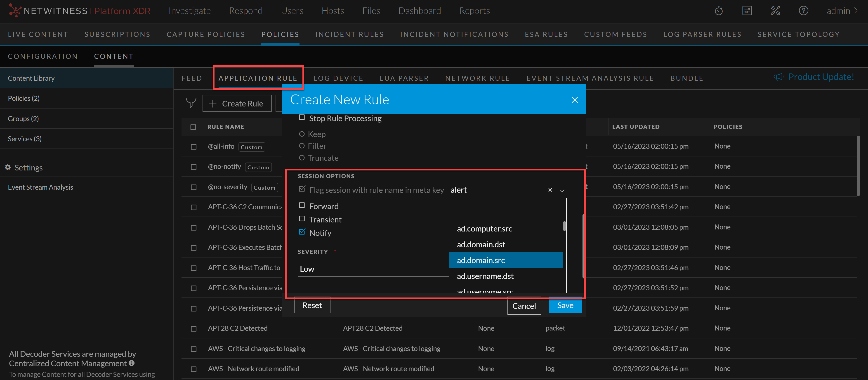This screenshot has width=868, height=380.
Task: Open the admin user menu
Action: click(841, 11)
